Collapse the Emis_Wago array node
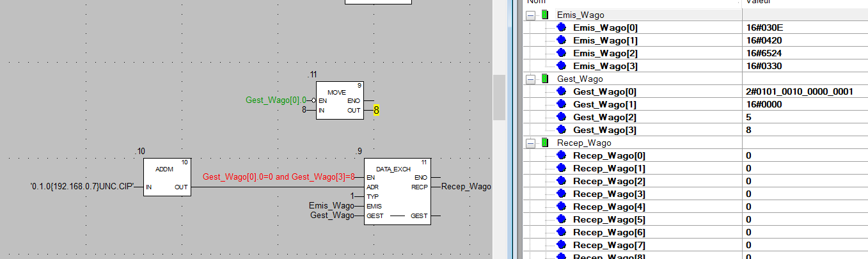This screenshot has width=868, height=259. (530, 15)
